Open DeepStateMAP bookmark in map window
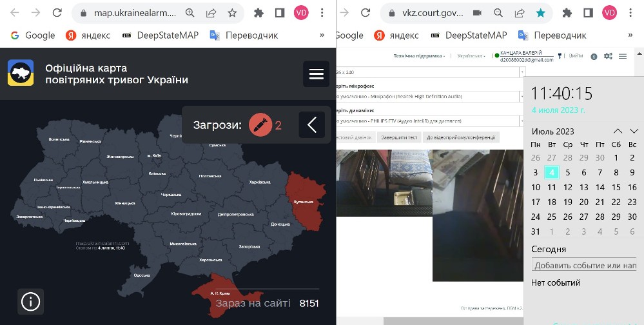 pos(161,35)
